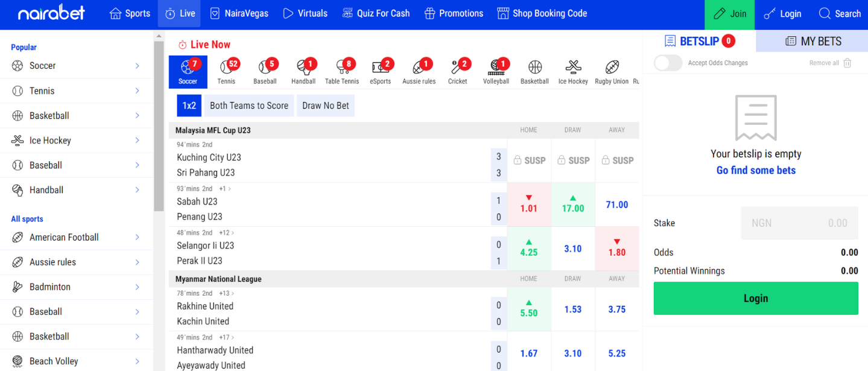Viewport: 868px width, 371px height.
Task: Open Quiz For Cash menu item
Action: tap(376, 13)
